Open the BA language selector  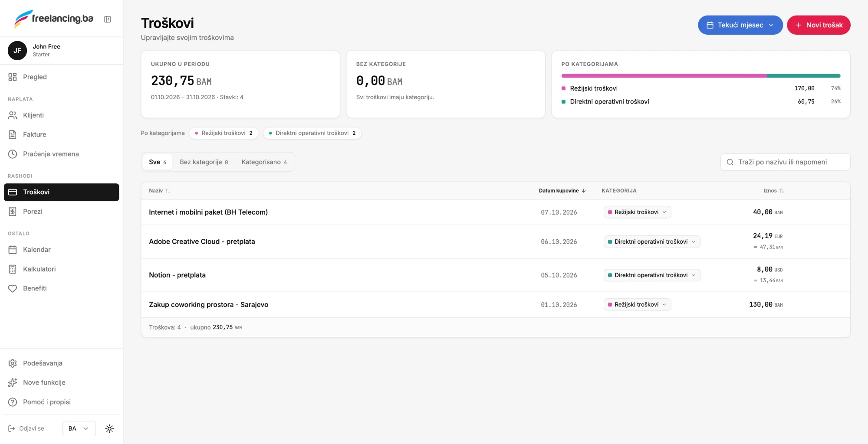tap(79, 428)
